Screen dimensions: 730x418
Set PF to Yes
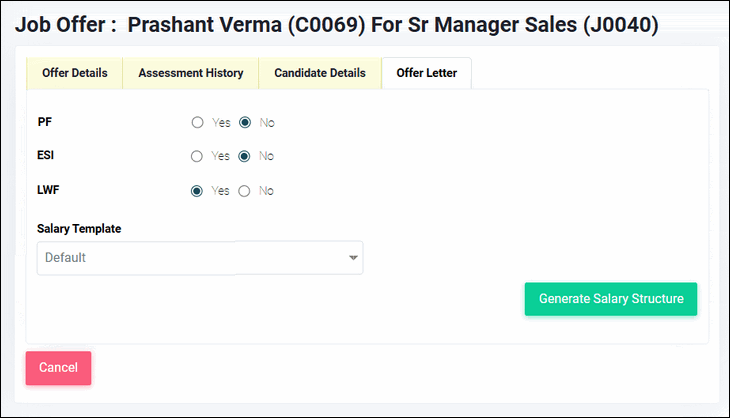[x=197, y=123]
